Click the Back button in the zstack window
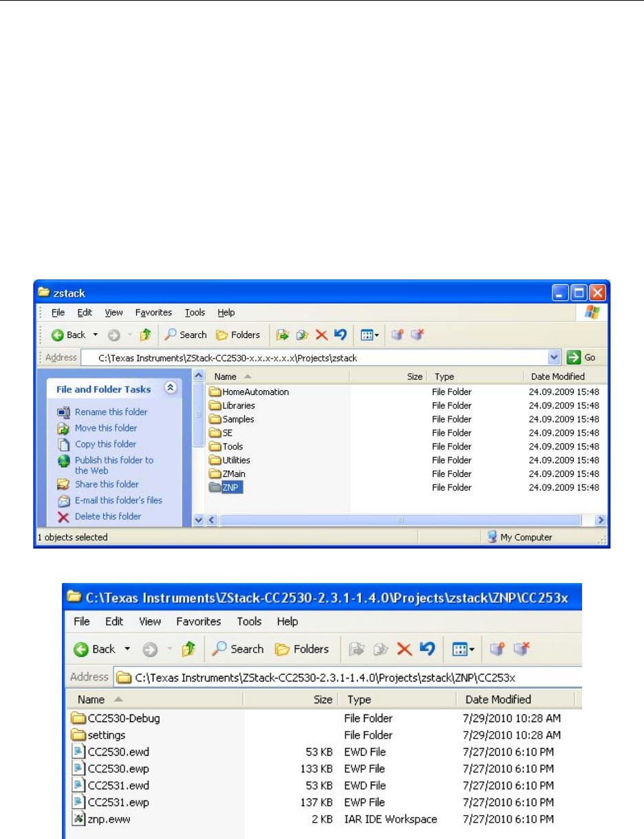644x839 pixels. point(69,335)
